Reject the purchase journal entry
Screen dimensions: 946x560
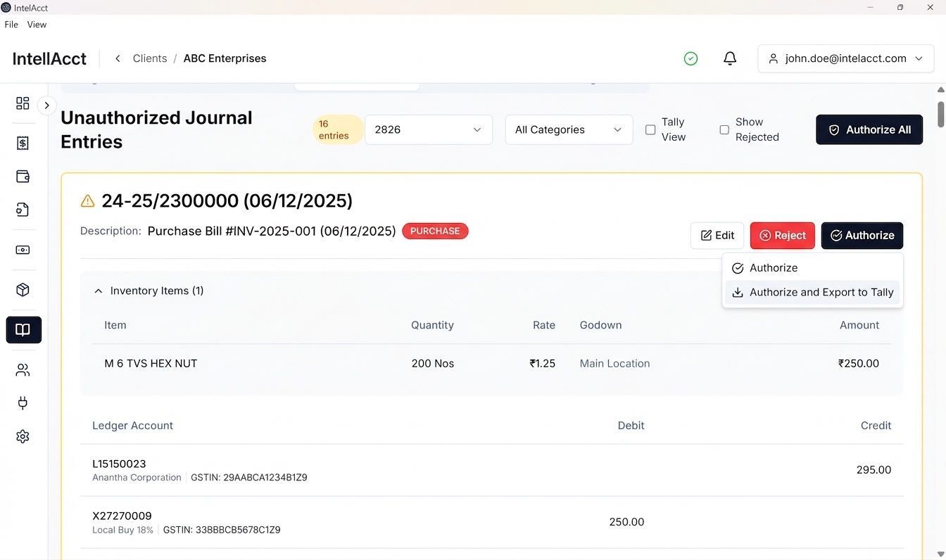[x=782, y=235]
